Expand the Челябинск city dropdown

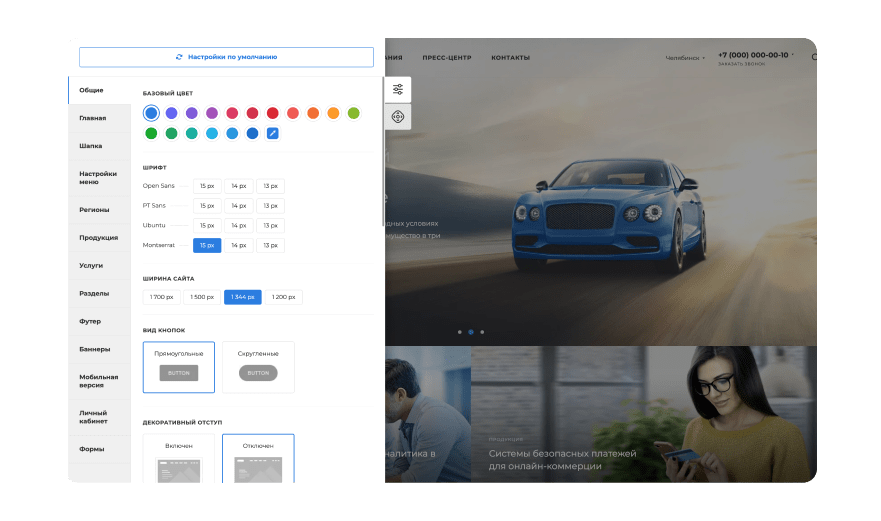click(685, 58)
